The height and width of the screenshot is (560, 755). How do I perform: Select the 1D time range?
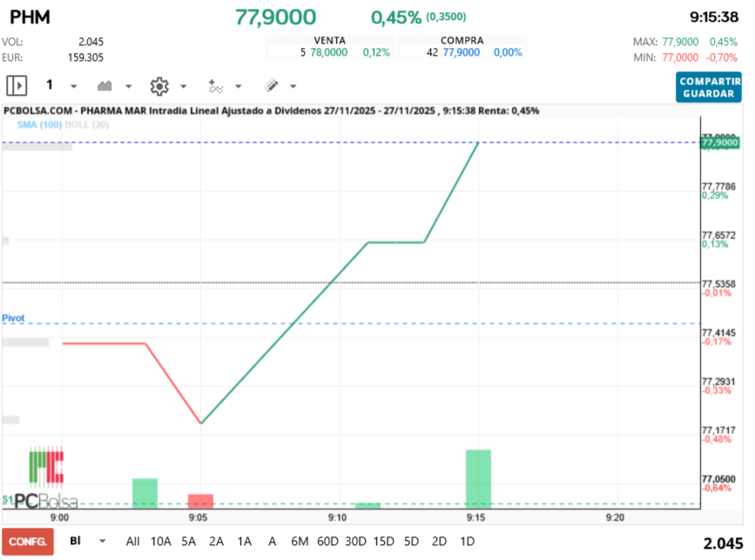[x=467, y=541]
